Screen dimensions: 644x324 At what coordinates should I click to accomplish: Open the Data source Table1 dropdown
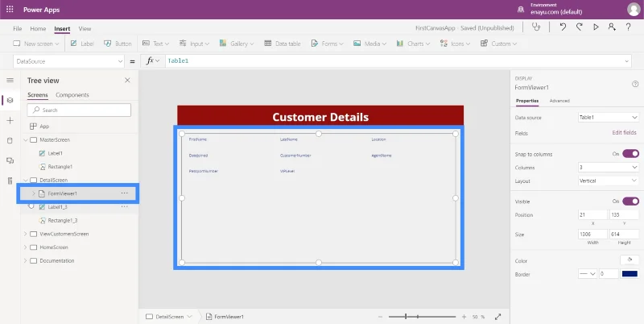tap(608, 117)
